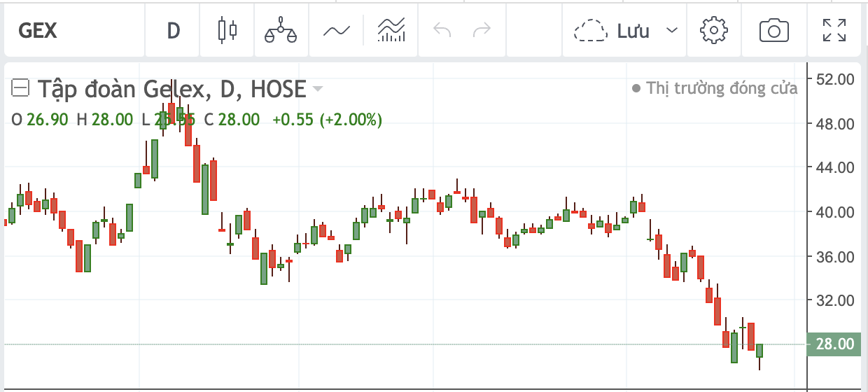Click the 28.00 current price label
This screenshot has width=868, height=392.
click(834, 344)
